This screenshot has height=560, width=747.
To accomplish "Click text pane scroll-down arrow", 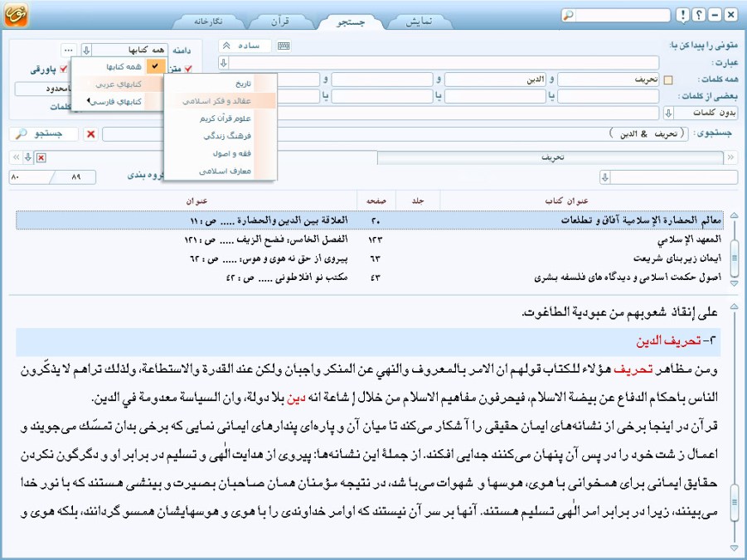I will pyautogui.click(x=734, y=548).
